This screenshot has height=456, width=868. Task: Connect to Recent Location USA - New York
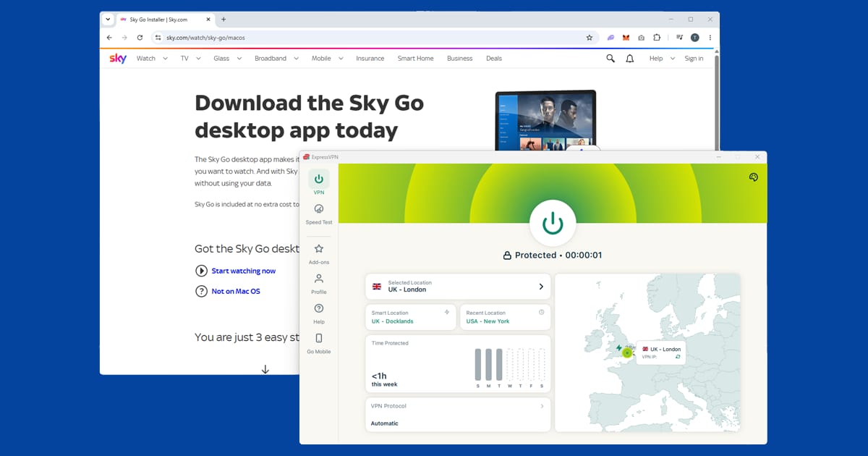pyautogui.click(x=505, y=317)
